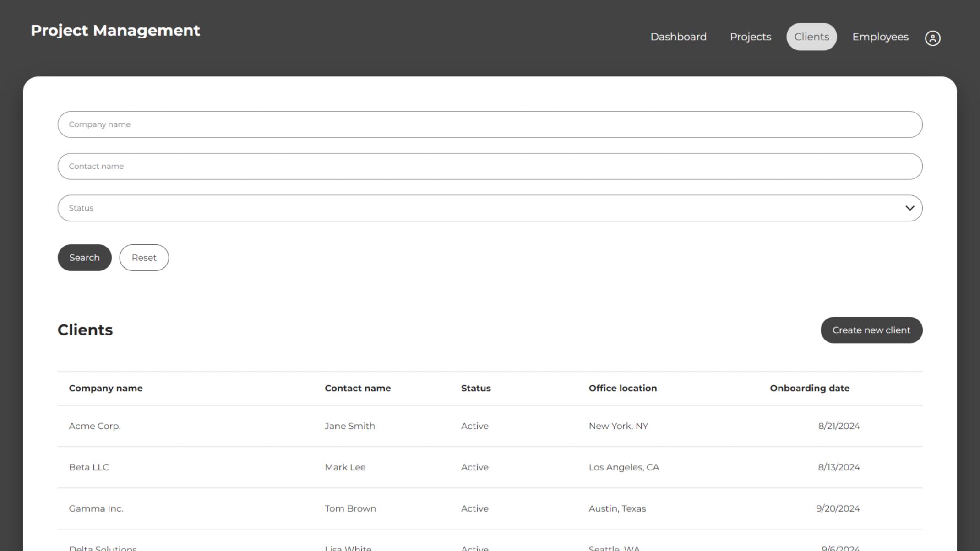Select Jane Smith's contact name
This screenshot has height=551, width=980.
[350, 426]
